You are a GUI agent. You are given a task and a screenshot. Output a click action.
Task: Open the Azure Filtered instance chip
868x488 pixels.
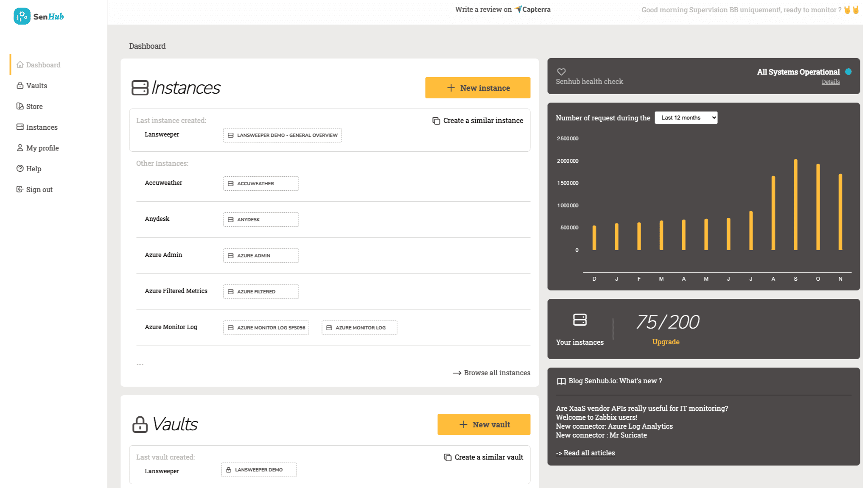click(261, 292)
